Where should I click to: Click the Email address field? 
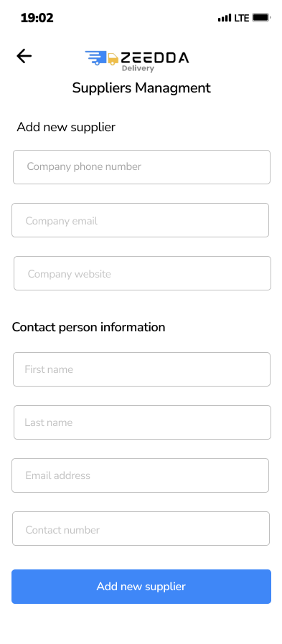(140, 475)
